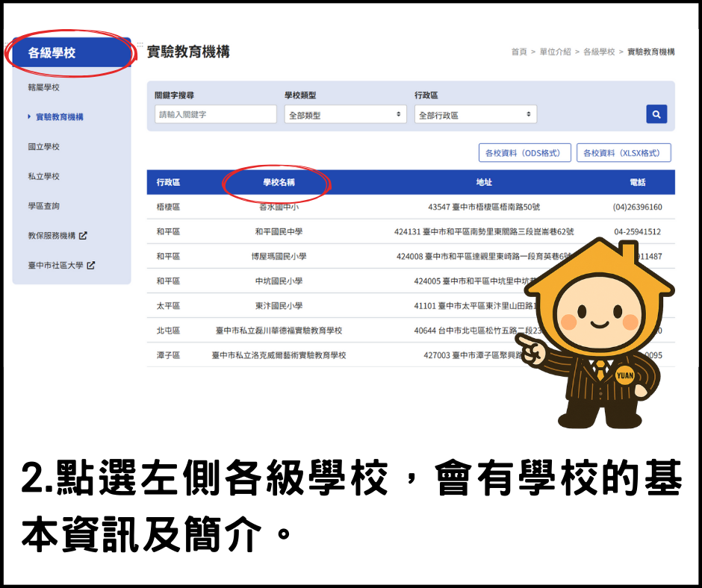
Task: Open external link icon beside 臺中市社區大學
Action: point(90,266)
